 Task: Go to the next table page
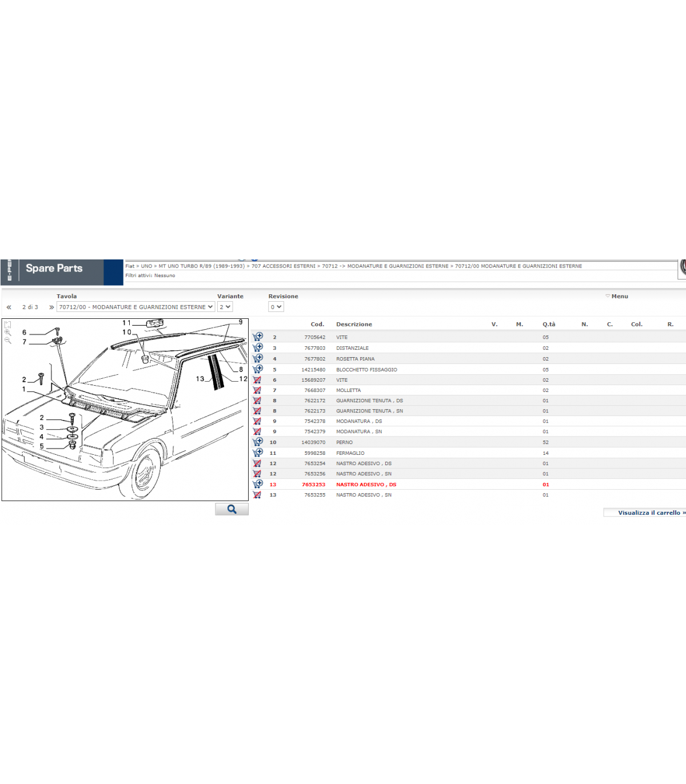51,307
